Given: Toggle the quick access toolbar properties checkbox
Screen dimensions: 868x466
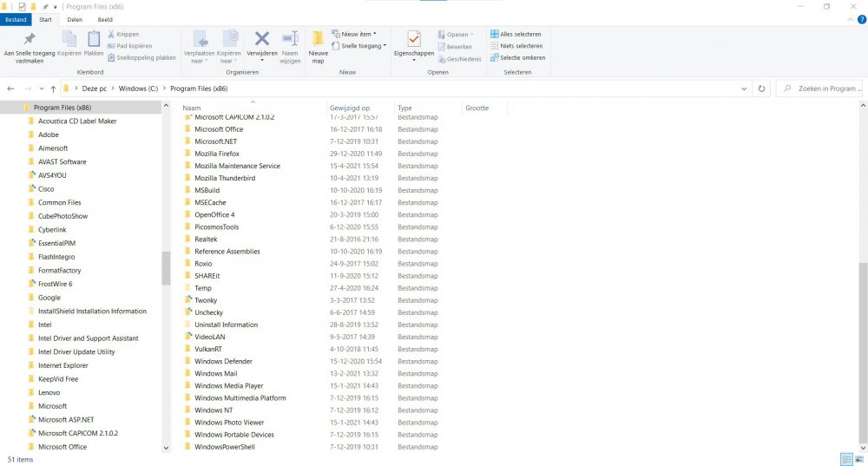Looking at the screenshot, I should coord(22,6).
